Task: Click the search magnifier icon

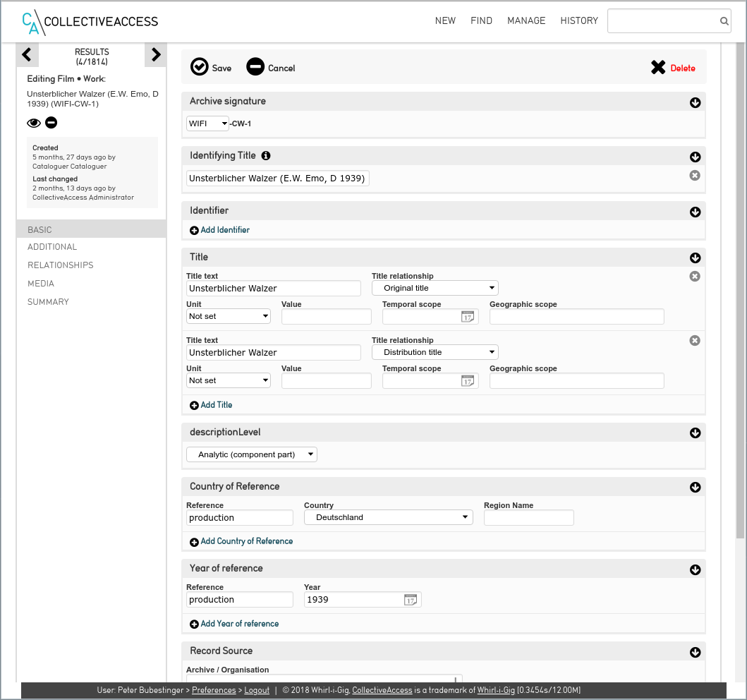Action: (724, 21)
